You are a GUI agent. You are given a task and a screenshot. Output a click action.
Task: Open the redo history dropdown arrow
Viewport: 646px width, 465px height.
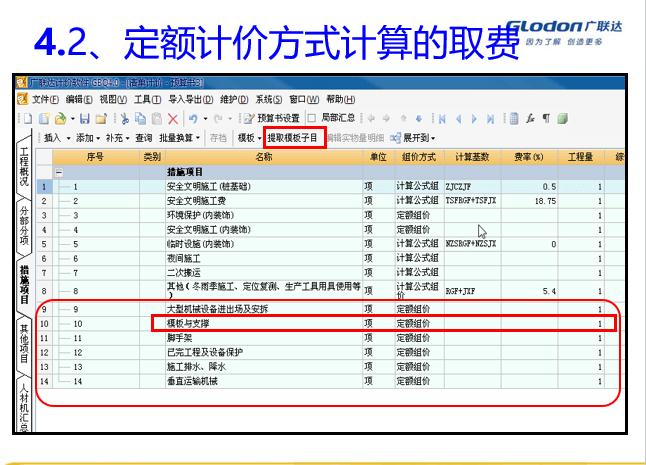pos(230,119)
